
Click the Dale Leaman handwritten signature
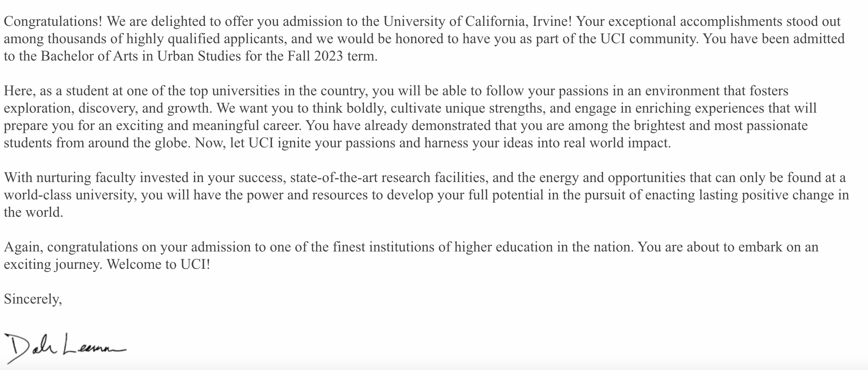click(65, 347)
